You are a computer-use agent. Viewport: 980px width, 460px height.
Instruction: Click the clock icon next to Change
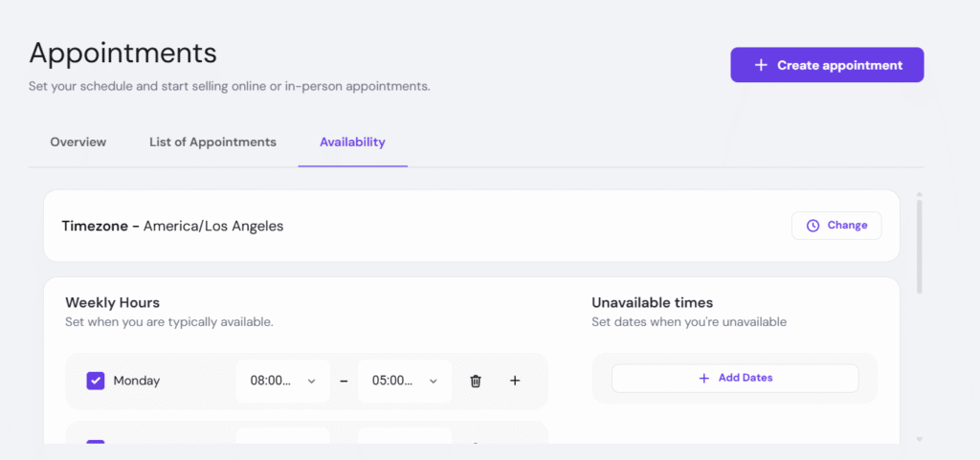[813, 226]
